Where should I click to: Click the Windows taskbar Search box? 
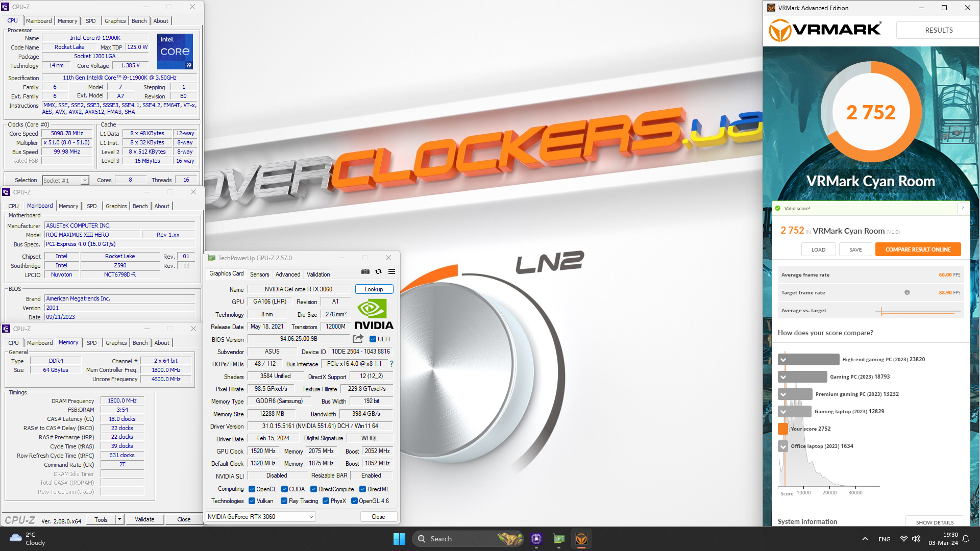tap(468, 539)
